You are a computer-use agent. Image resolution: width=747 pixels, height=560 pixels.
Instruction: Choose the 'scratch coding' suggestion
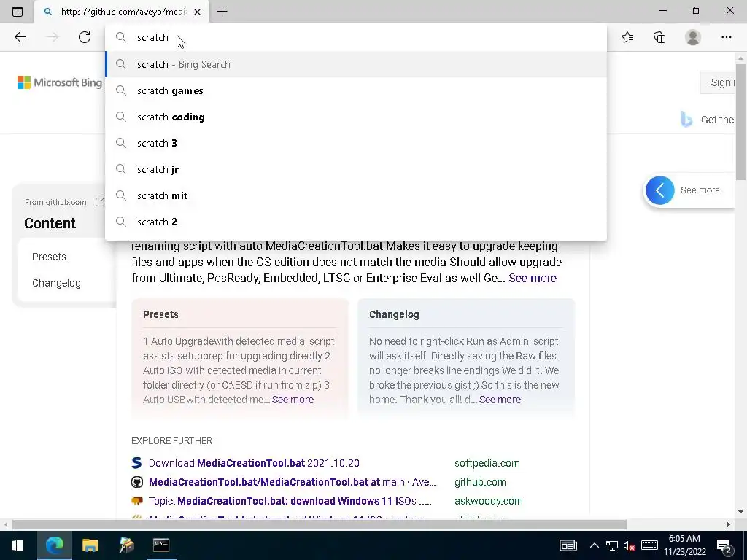(x=356, y=117)
